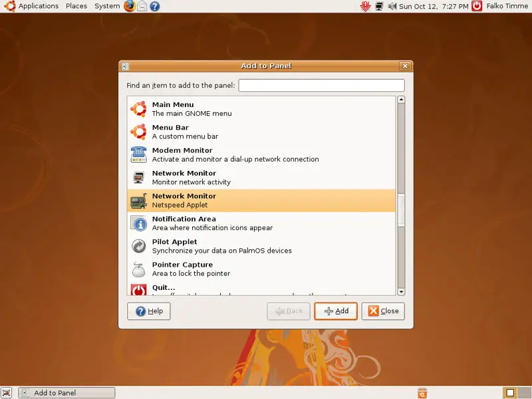
Task: Select the Notification Area info icon
Action: (x=138, y=223)
